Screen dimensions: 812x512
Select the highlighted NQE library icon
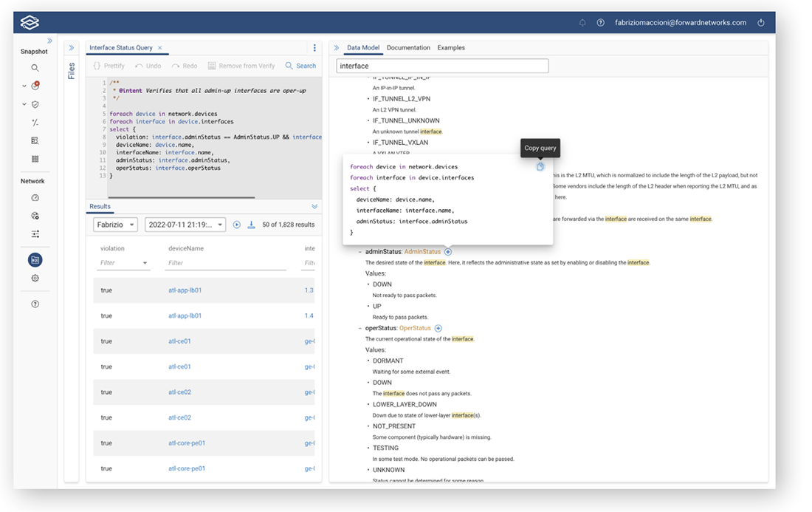click(x=35, y=259)
